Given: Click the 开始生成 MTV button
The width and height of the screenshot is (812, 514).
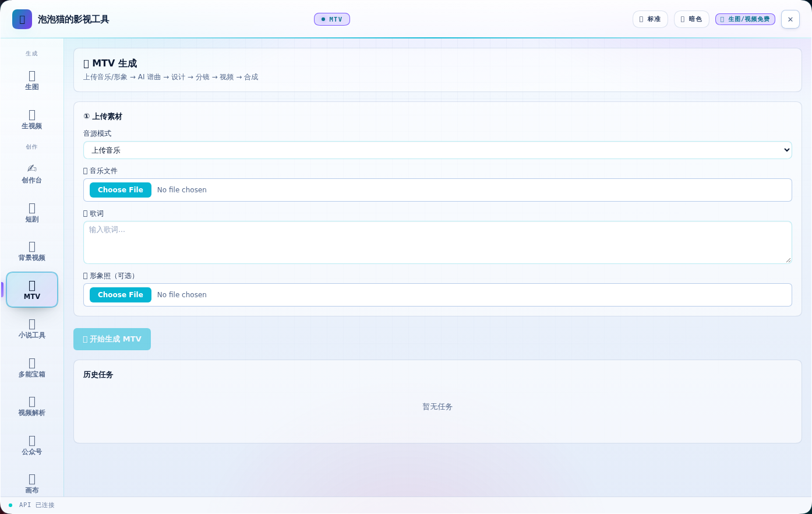Looking at the screenshot, I should tap(112, 339).
